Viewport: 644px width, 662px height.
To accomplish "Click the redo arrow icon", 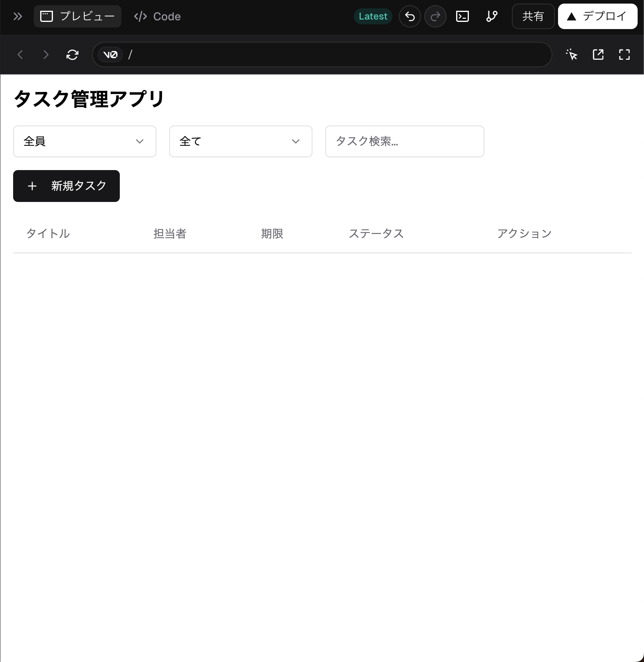I will 435,16.
